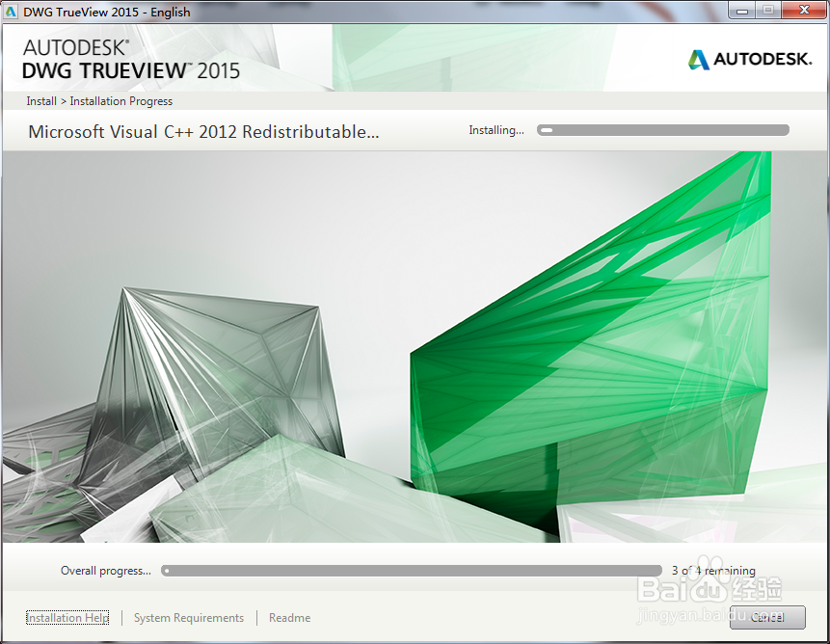This screenshot has width=830, height=644.
Task: Click the Visual C++ installing progress bar
Action: 662,130
